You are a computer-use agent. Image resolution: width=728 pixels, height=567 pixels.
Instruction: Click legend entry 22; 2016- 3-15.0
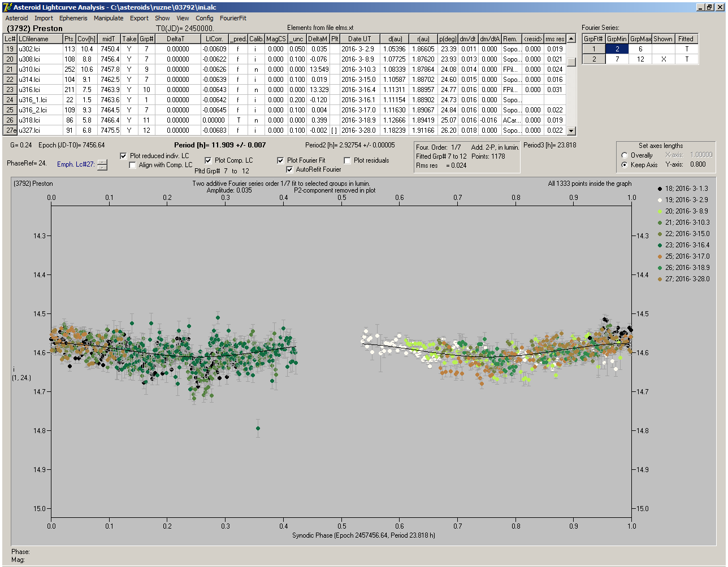(683, 234)
